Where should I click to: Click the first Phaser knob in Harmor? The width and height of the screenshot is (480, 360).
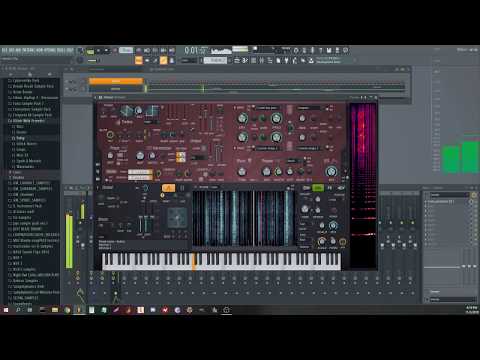pos(266,172)
